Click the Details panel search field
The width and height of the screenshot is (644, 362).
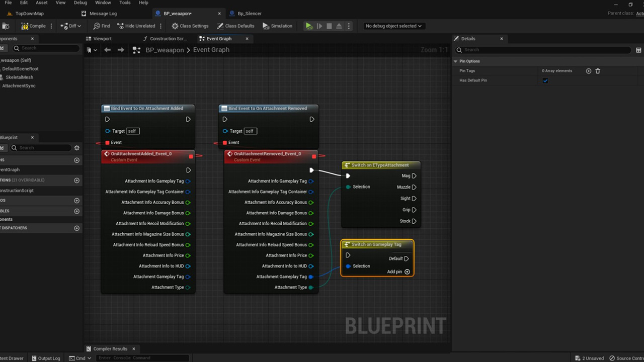(546, 50)
